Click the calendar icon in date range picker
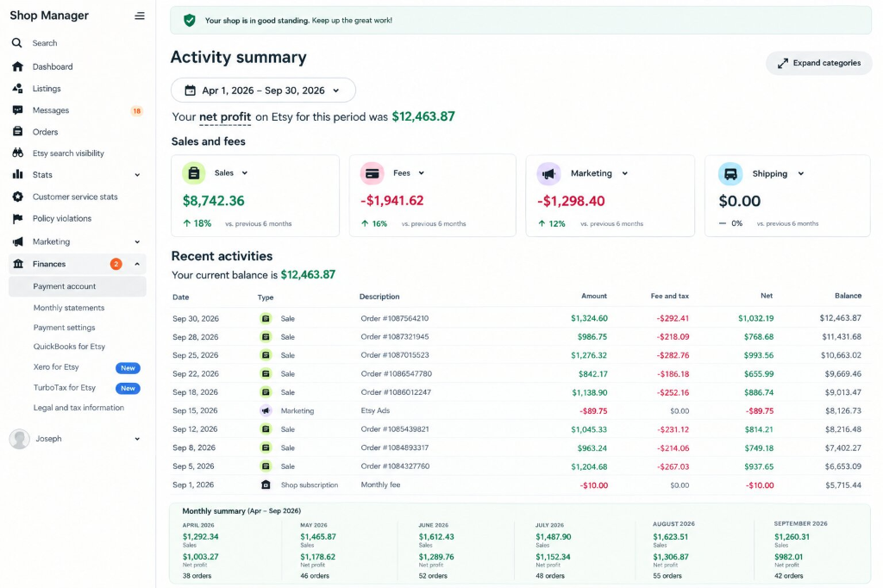Viewport: 883px width, 588px height. coord(191,91)
